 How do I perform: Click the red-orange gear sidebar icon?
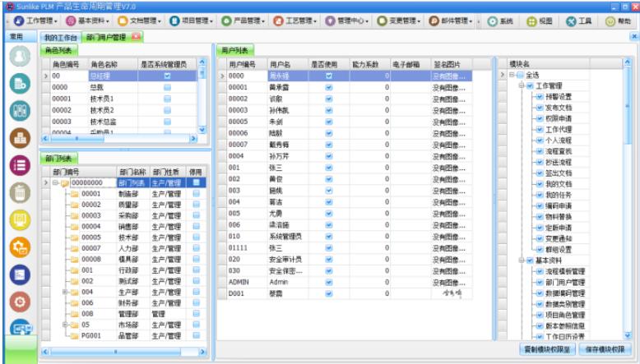click(x=20, y=302)
